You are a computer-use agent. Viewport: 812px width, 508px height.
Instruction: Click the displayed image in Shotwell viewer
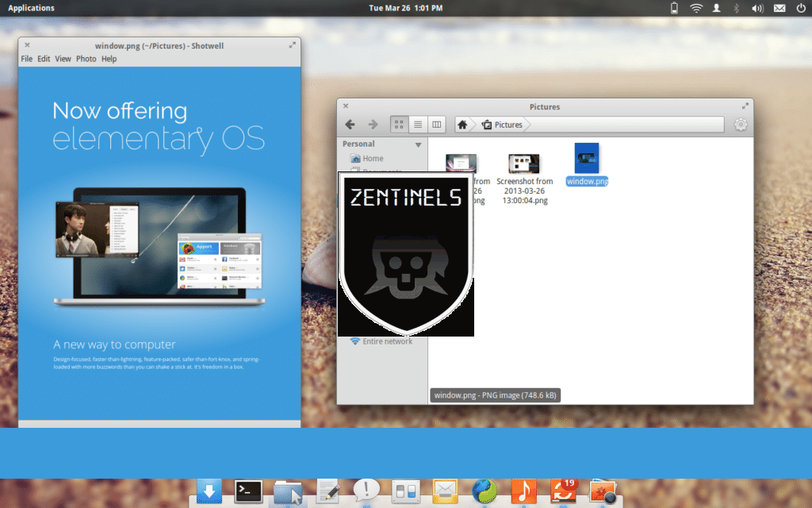point(159,244)
